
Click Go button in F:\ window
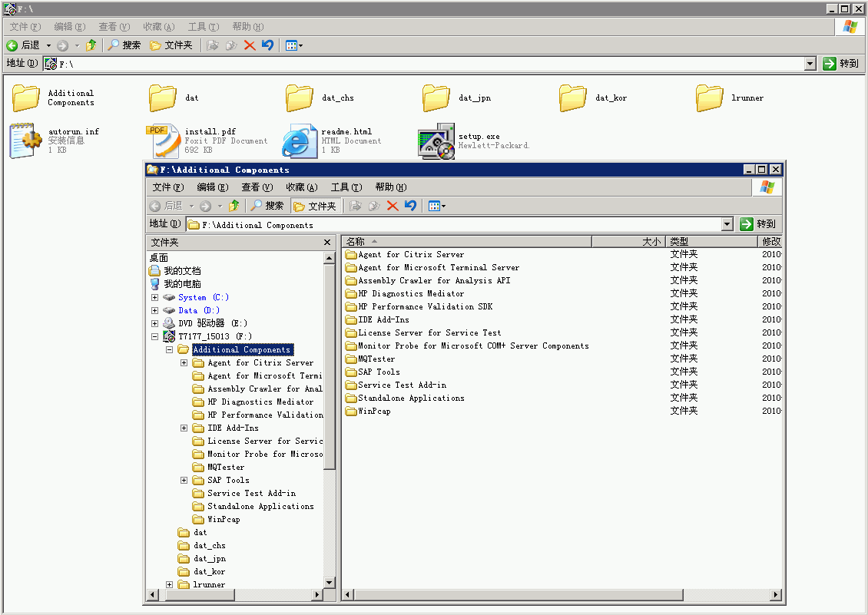pyautogui.click(x=841, y=64)
